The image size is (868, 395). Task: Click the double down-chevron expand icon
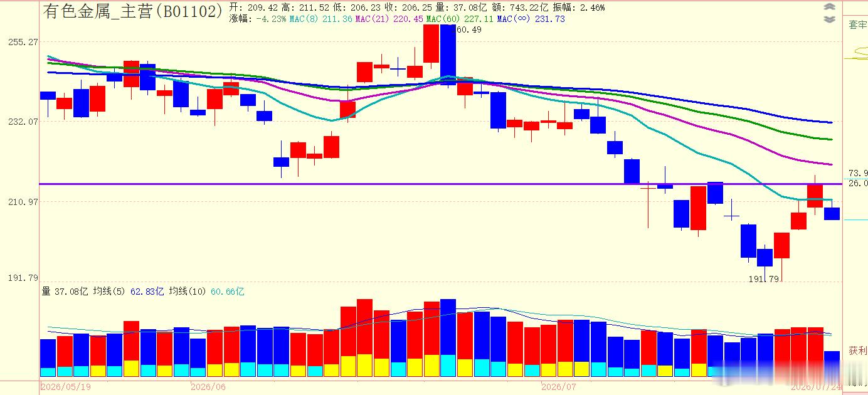point(830,19)
